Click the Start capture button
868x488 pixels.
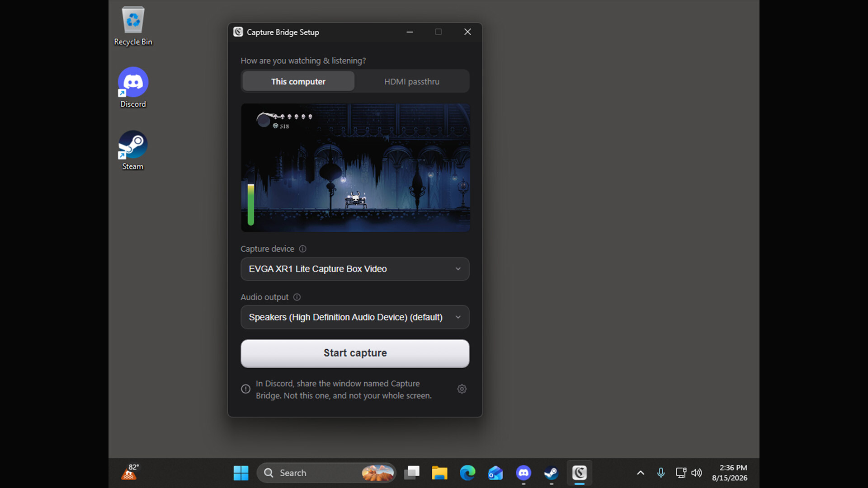355,353
